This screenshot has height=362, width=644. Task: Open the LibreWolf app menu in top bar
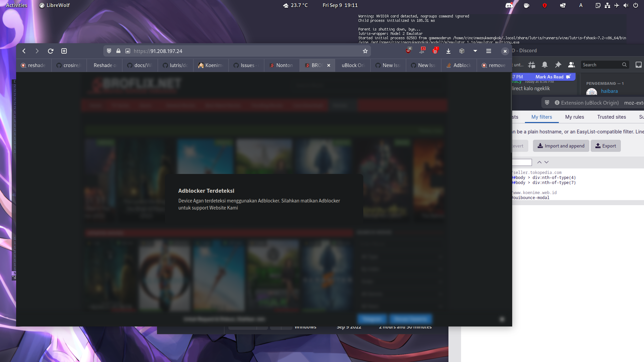click(54, 5)
